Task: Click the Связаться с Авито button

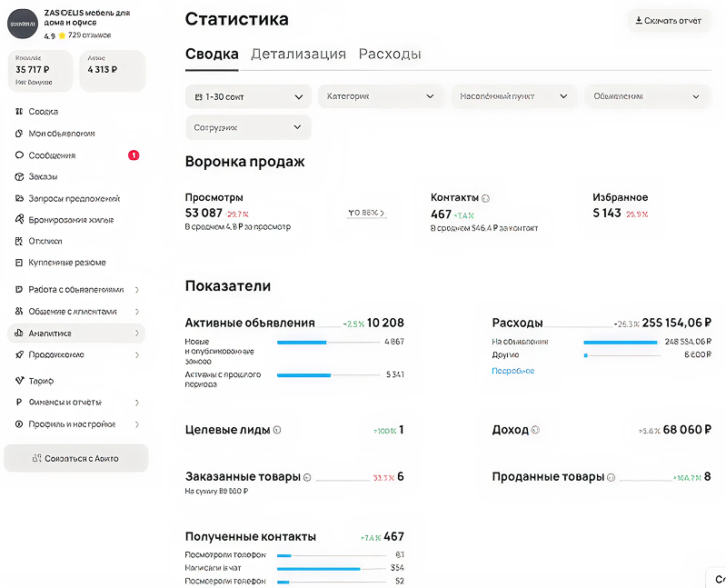Action: coord(75,459)
